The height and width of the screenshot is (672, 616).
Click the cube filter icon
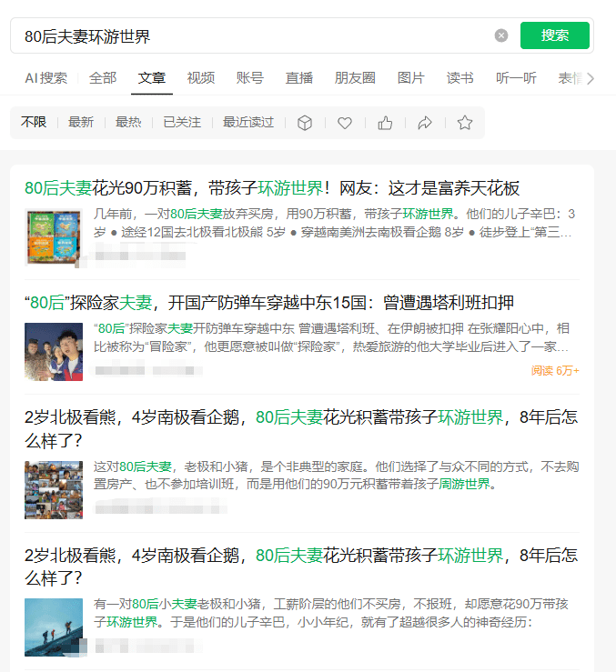pyautogui.click(x=306, y=123)
